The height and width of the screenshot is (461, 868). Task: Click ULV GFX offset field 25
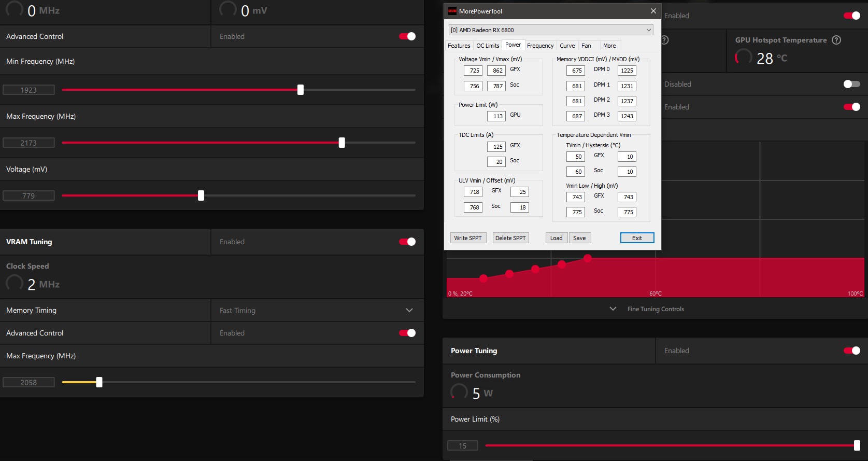520,192
